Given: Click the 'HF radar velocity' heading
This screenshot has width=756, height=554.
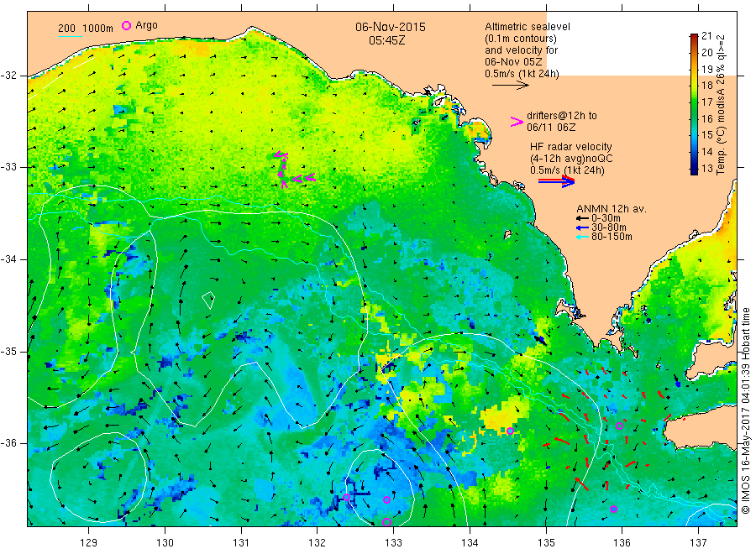Looking at the screenshot, I should (571, 147).
